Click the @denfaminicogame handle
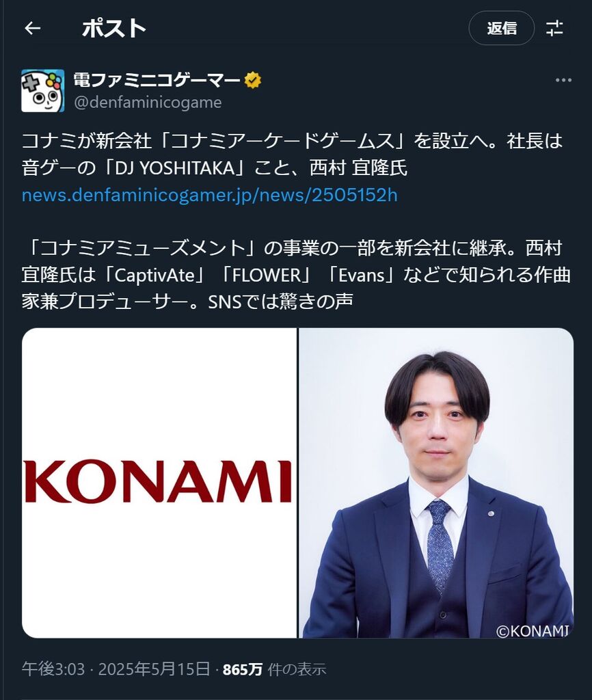Screen dimensions: 592x700 (148, 103)
